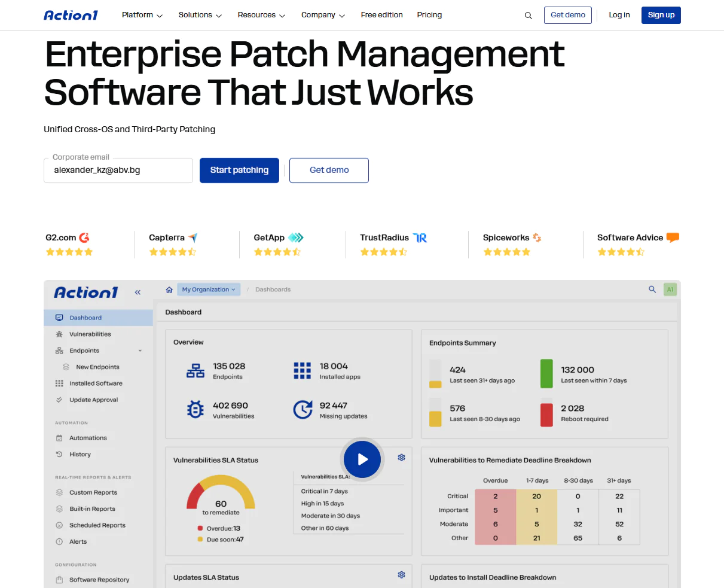This screenshot has width=724, height=588.
Task: Click the Capterra arrow logo icon
Action: (193, 237)
